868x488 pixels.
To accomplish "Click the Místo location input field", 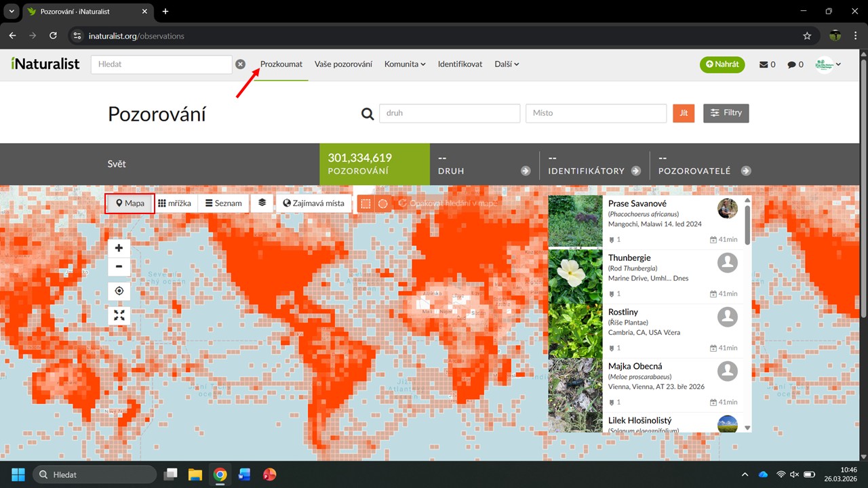I will (x=596, y=113).
